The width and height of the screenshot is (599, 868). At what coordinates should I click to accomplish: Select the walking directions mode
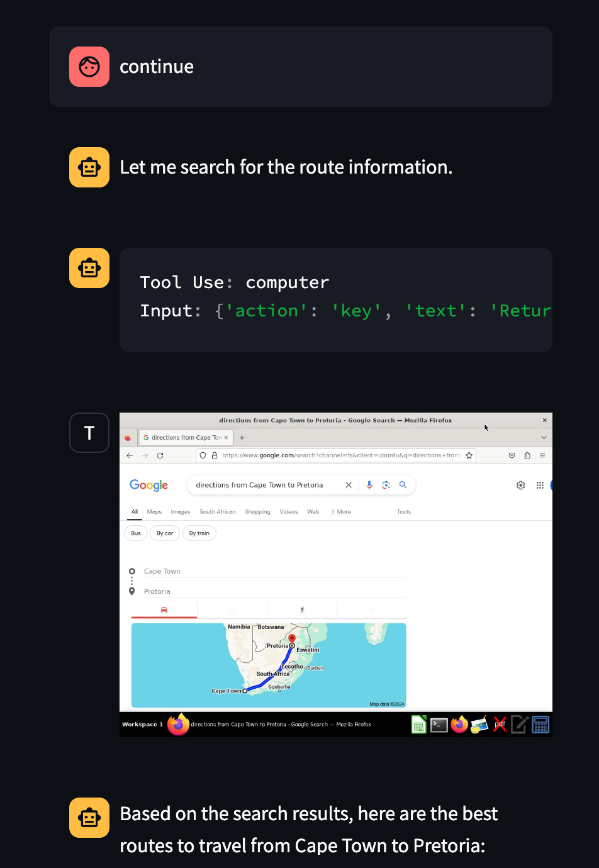coord(302,609)
